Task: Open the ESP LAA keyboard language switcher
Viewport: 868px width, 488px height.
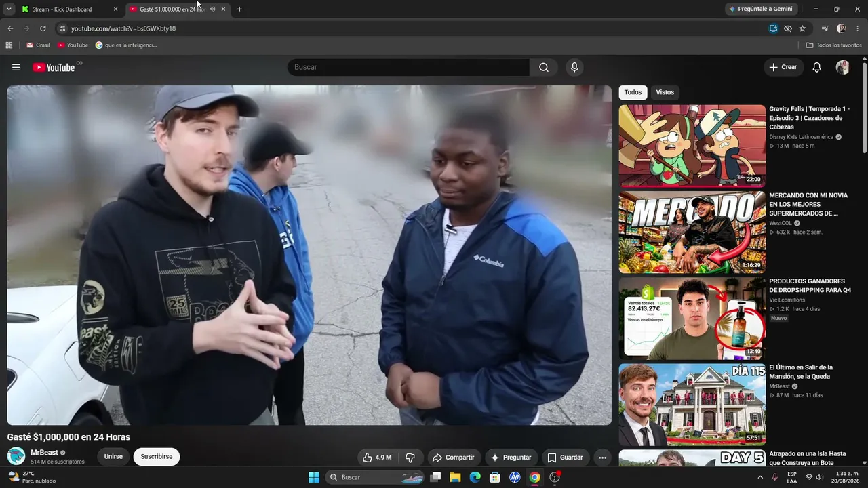Action: 792,477
